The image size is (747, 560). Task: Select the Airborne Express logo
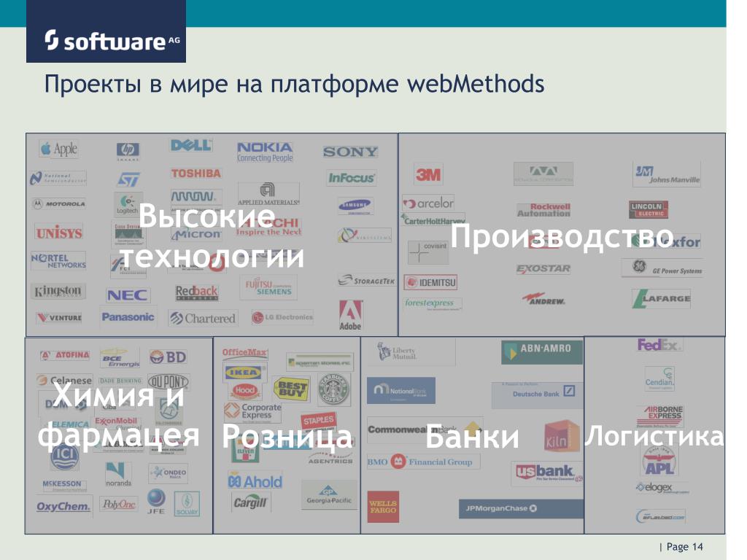[x=659, y=416]
